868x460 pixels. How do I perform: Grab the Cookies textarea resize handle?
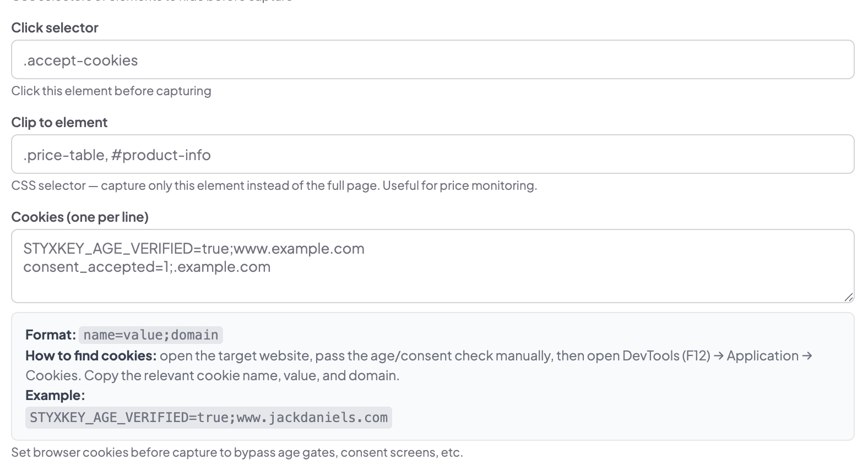point(848,297)
